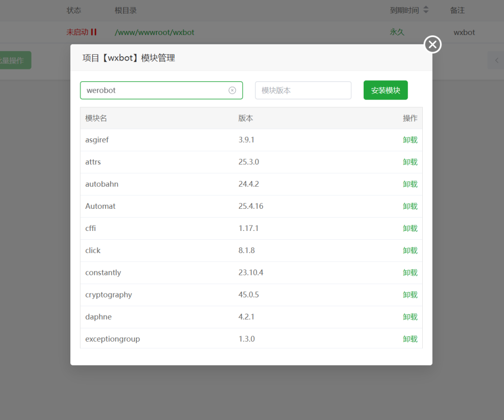Click the module version input field
504x420 pixels.
[x=303, y=91]
